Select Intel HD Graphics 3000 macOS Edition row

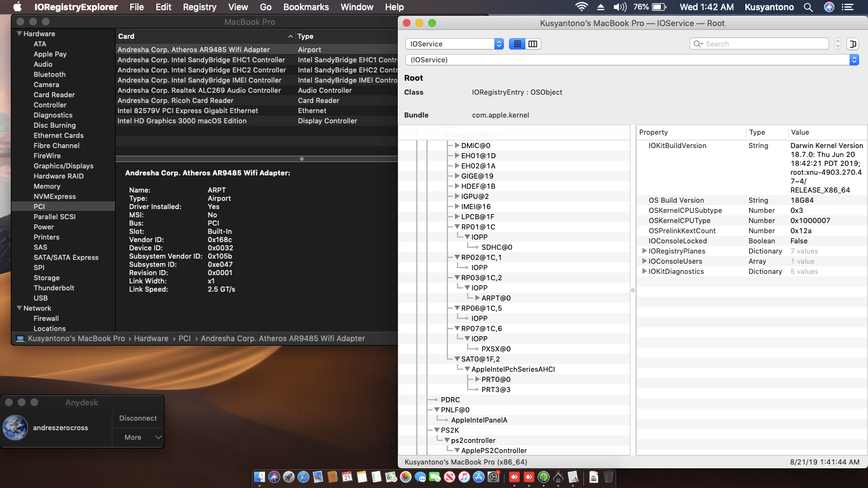pyautogui.click(x=257, y=121)
